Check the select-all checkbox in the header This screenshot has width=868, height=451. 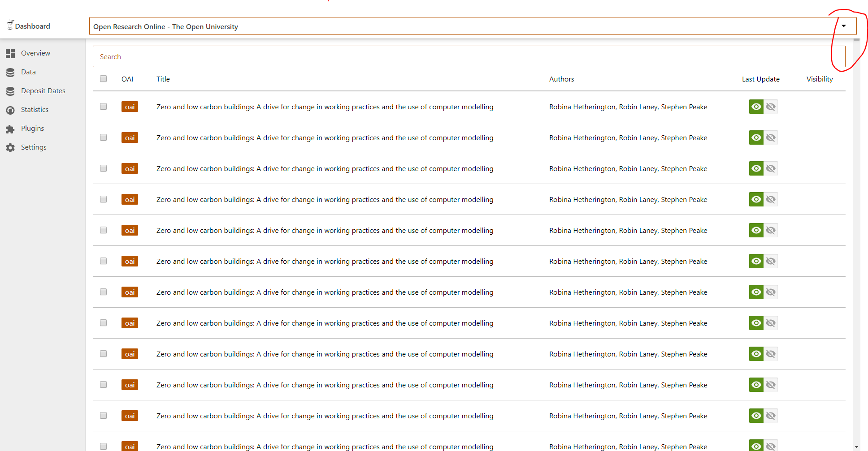[103, 78]
